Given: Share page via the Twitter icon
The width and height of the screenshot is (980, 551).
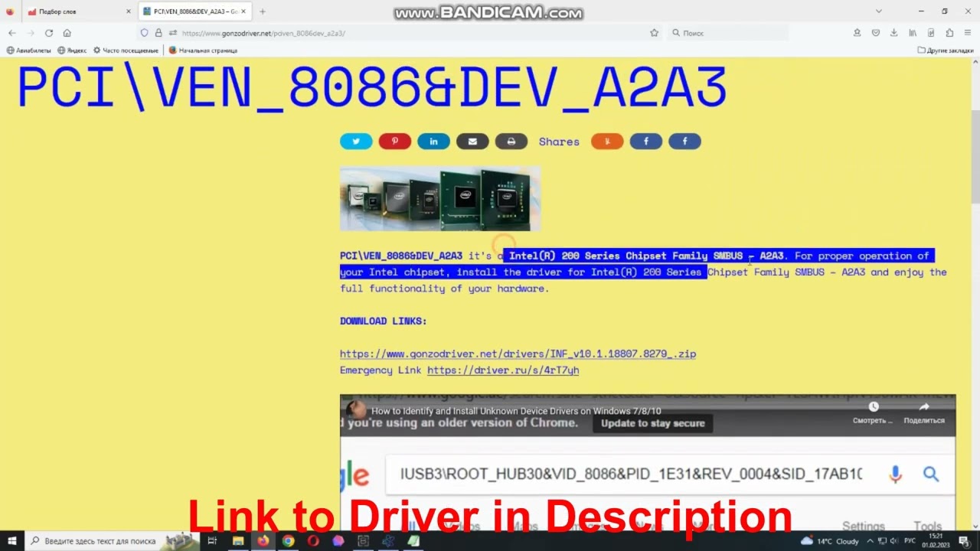Looking at the screenshot, I should pos(356,142).
